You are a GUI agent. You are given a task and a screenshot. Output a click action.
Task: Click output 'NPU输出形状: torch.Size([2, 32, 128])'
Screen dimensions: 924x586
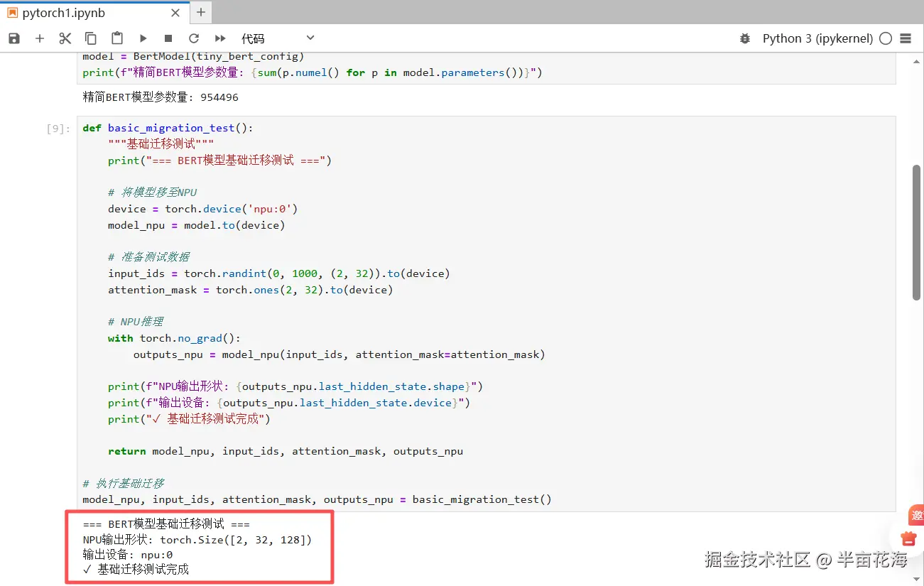[x=197, y=540]
